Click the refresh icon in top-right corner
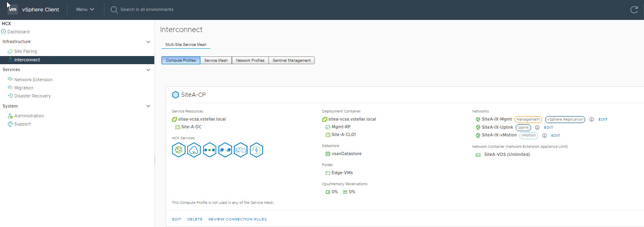 tap(634, 10)
